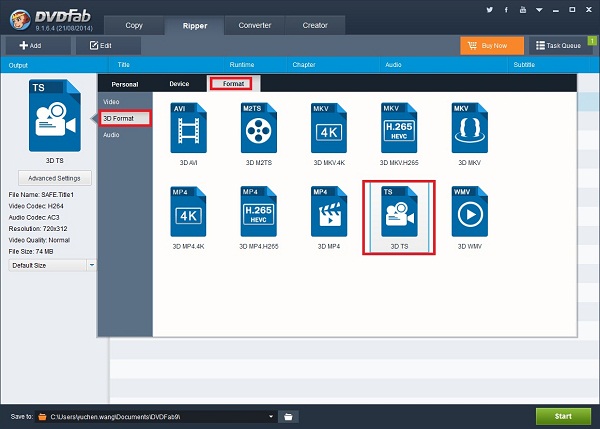Select the 3D MP4.4K format icon

188,211
